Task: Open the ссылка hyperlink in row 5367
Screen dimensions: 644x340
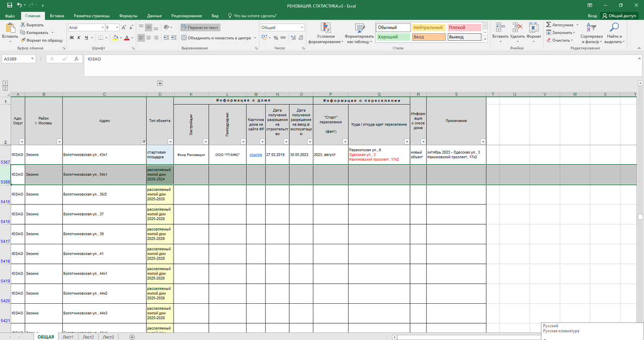Action: 256,155
